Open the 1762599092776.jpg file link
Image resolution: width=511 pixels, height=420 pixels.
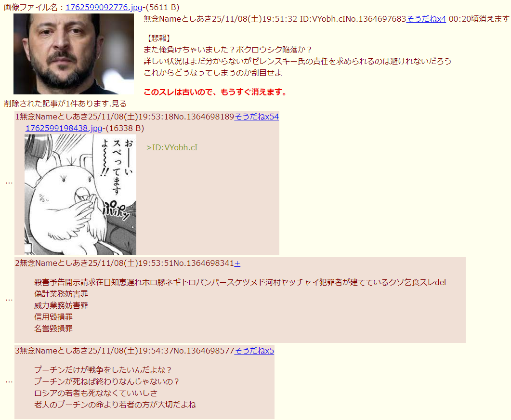[x=105, y=7]
